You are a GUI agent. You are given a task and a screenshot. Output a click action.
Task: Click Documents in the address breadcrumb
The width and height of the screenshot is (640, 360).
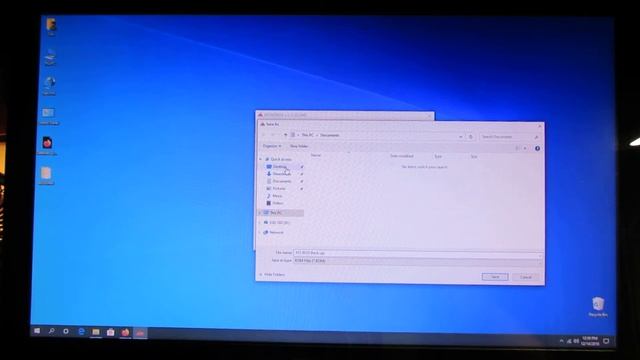pyautogui.click(x=329, y=135)
